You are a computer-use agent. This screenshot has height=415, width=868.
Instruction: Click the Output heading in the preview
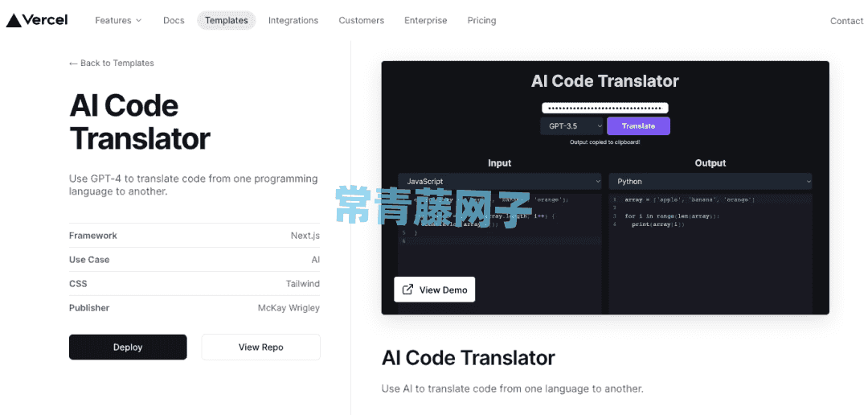coord(710,163)
